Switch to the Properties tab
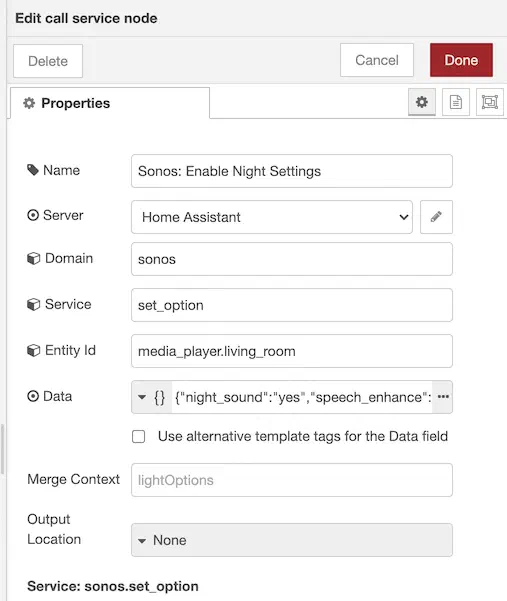Screen dimensions: 507x601 point(110,103)
